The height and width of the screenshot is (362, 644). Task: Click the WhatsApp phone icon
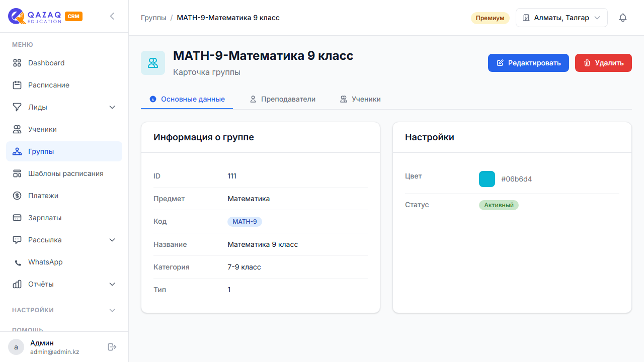coord(18,262)
